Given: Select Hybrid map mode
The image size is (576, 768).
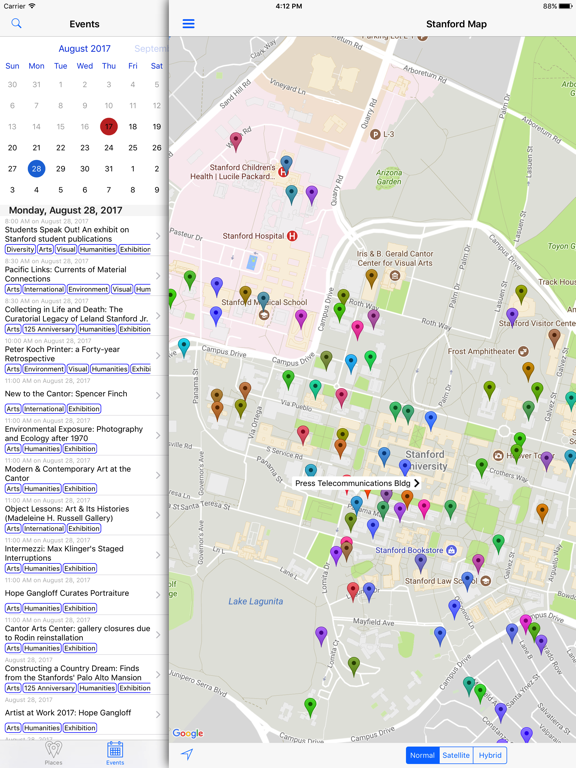Looking at the screenshot, I should pos(490,755).
